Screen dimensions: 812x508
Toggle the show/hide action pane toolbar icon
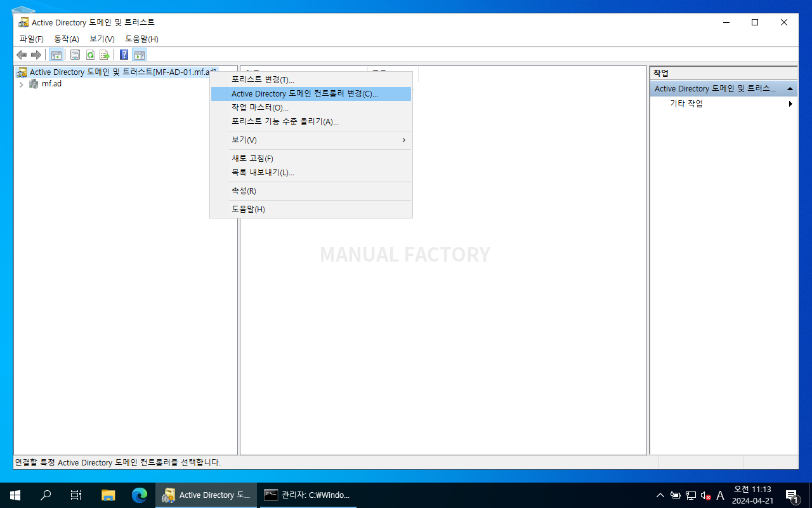point(140,55)
